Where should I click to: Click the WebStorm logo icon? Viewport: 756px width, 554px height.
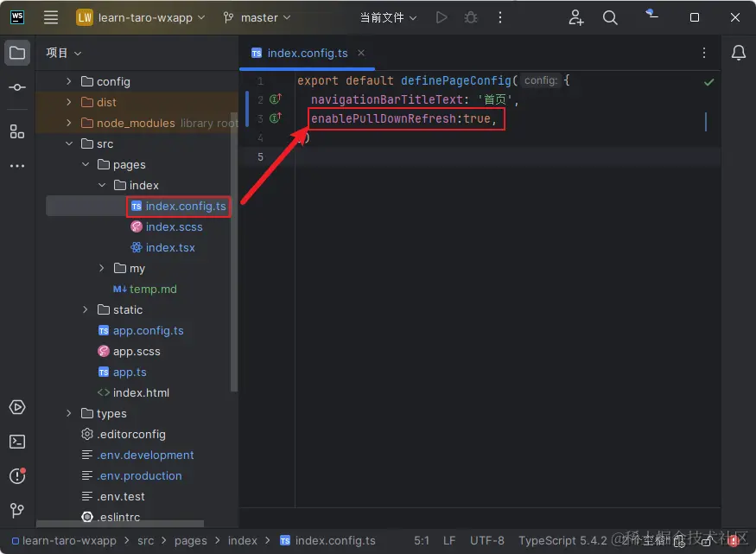click(17, 17)
